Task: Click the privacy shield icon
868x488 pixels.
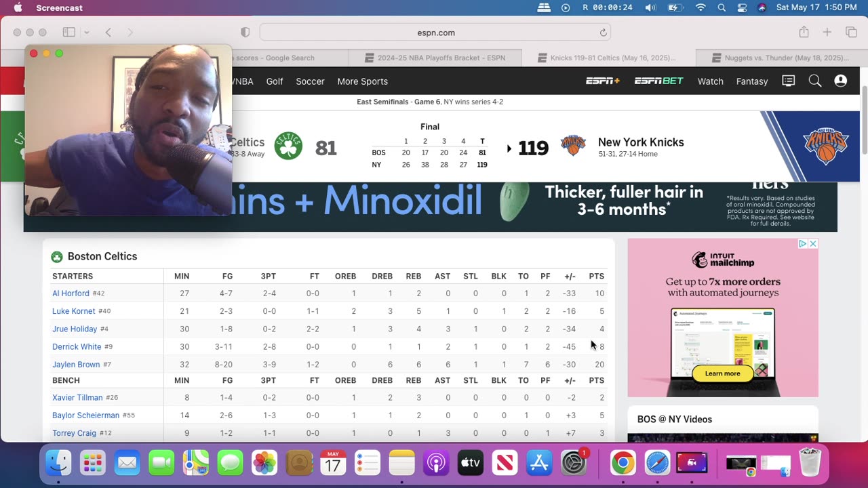Action: pos(245,33)
